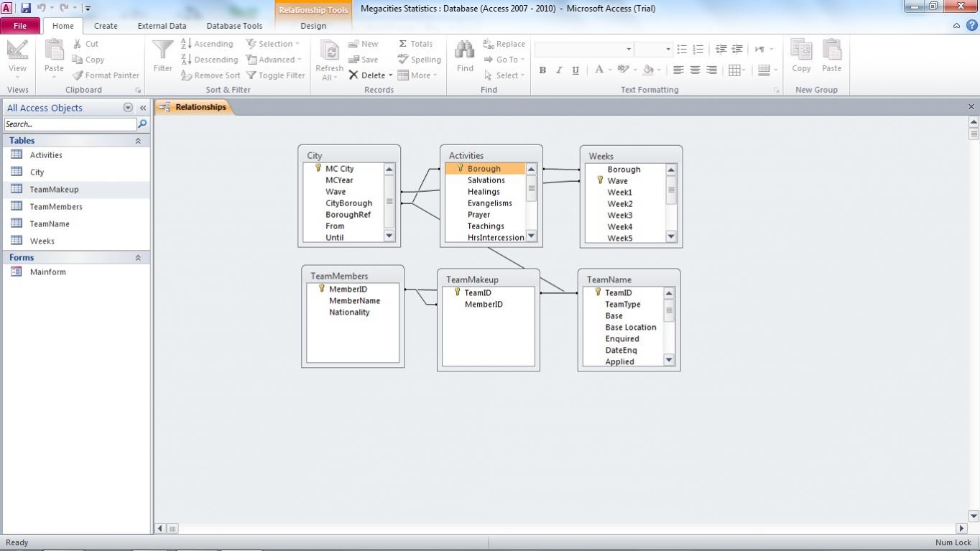The image size is (980, 551).
Task: Toggle Underline text formatting
Action: coord(575,70)
